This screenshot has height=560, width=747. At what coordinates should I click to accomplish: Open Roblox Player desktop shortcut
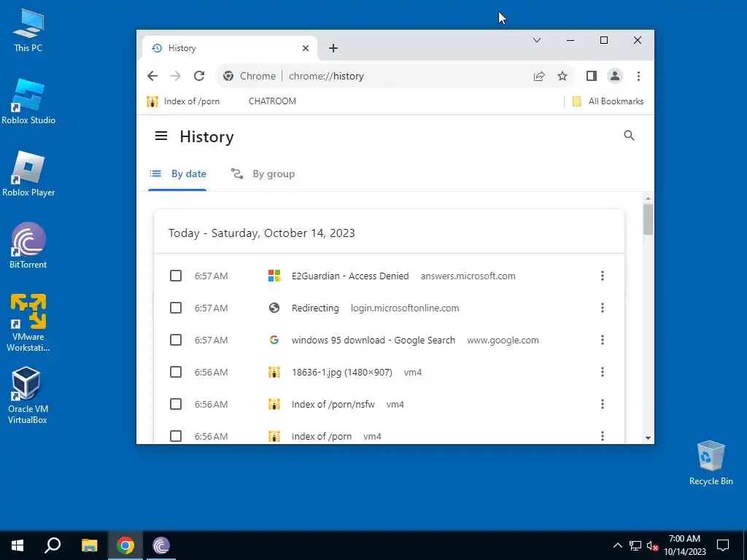[28, 174]
